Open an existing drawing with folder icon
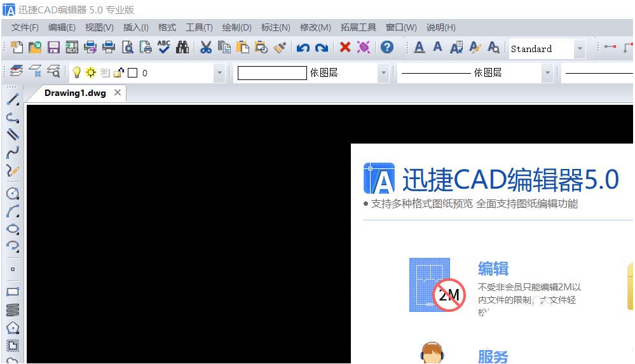635x364 pixels. tap(35, 48)
